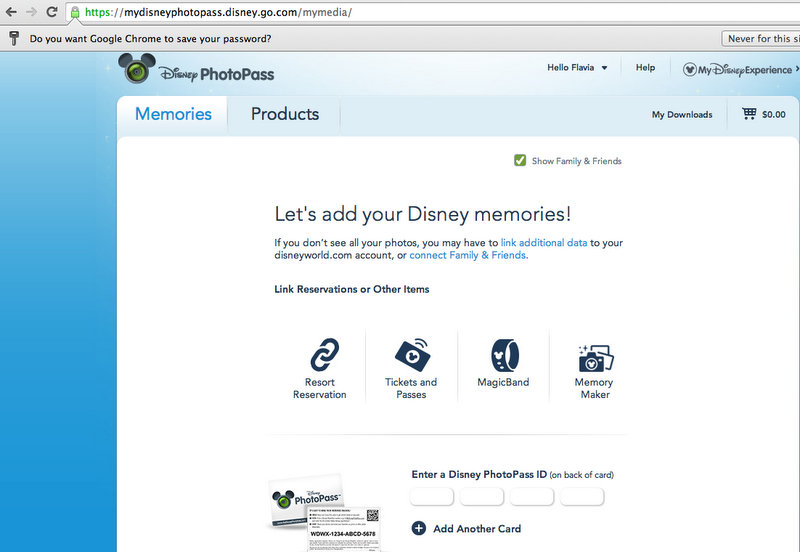Select the Resort Reservation link icon
The width and height of the screenshot is (800, 552).
point(324,354)
